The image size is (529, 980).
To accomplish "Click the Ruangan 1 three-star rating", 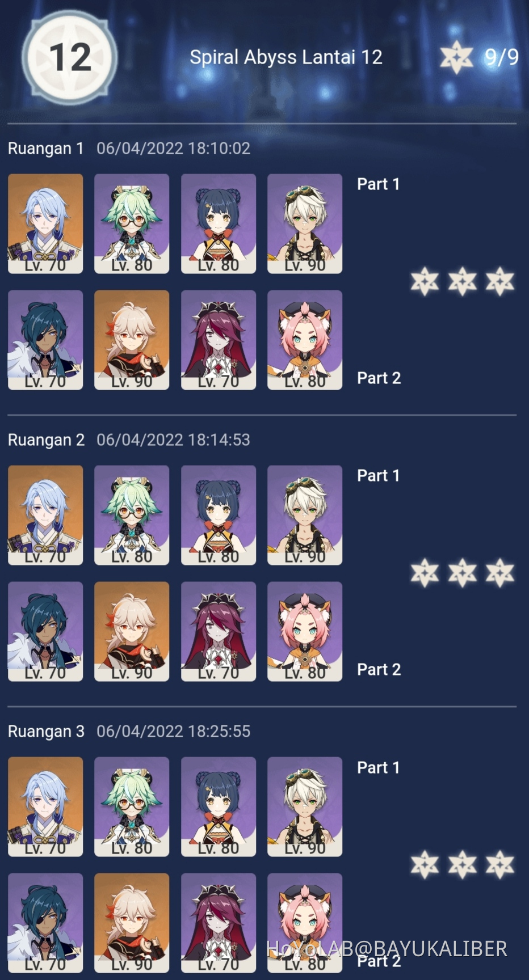I will pos(463,281).
